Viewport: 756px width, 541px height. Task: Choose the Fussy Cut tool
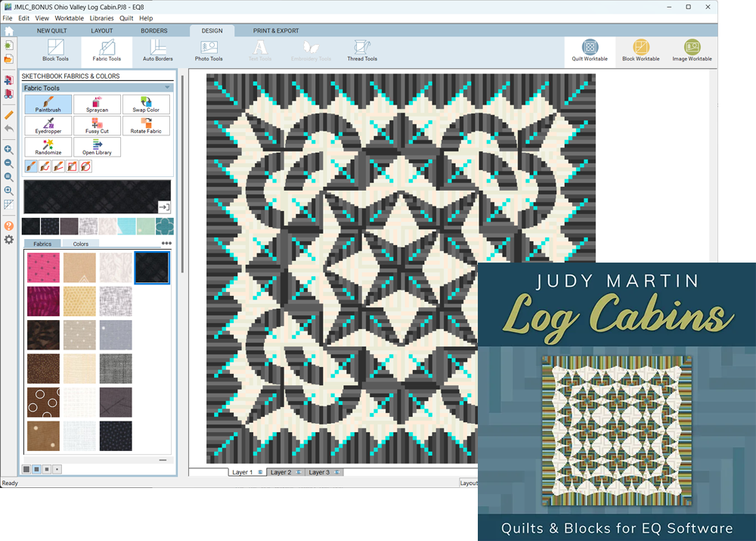pyautogui.click(x=97, y=126)
